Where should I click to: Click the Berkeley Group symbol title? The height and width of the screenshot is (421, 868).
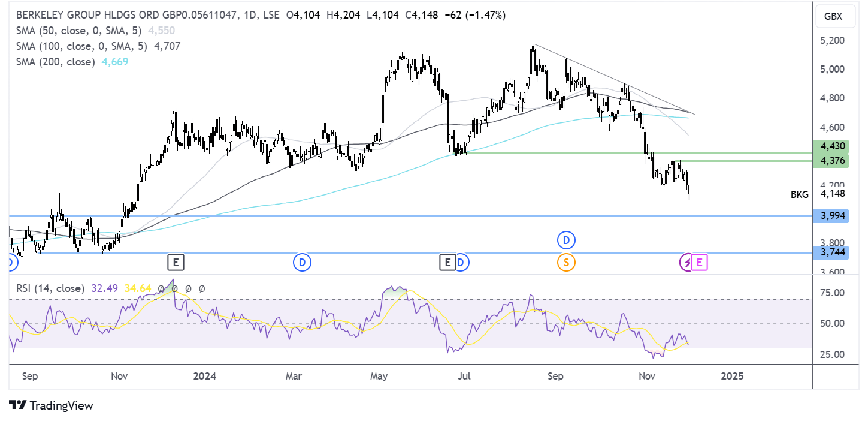coord(127,15)
